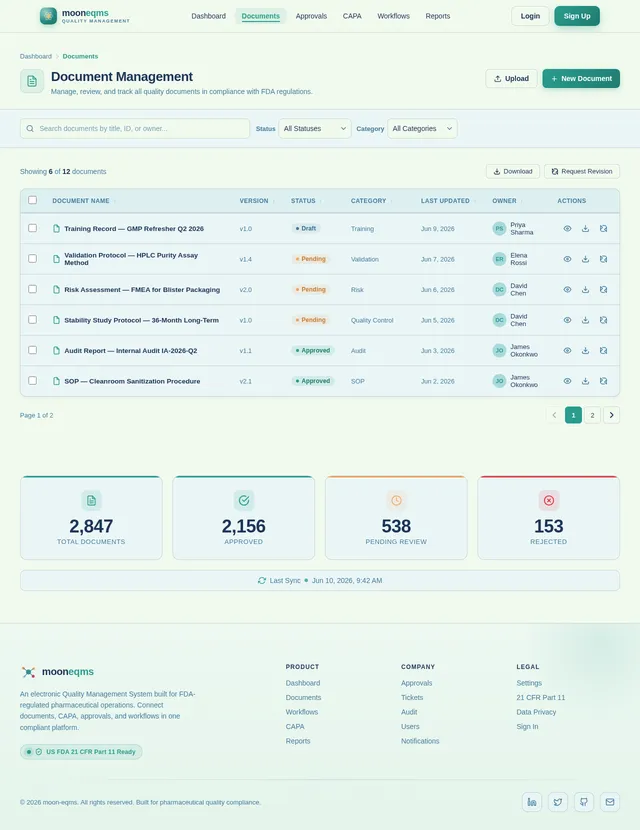This screenshot has height=830, width=640.
Task: Go to next page with right chevron
Action: (611, 415)
